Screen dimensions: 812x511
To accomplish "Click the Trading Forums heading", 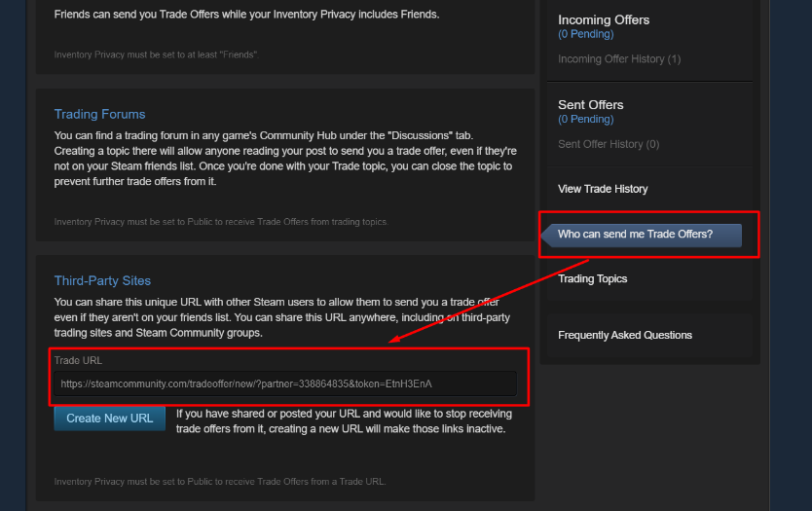I will tap(99, 115).
